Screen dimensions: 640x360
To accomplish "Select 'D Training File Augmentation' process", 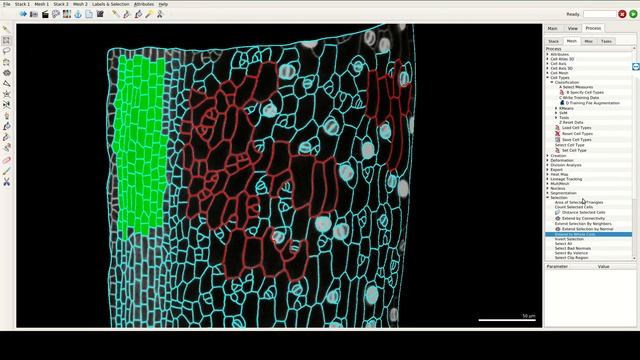I will (x=593, y=103).
